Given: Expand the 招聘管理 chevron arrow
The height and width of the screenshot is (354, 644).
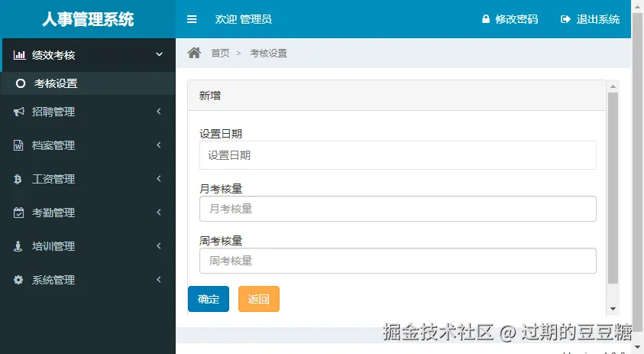Looking at the screenshot, I should click(x=159, y=112).
